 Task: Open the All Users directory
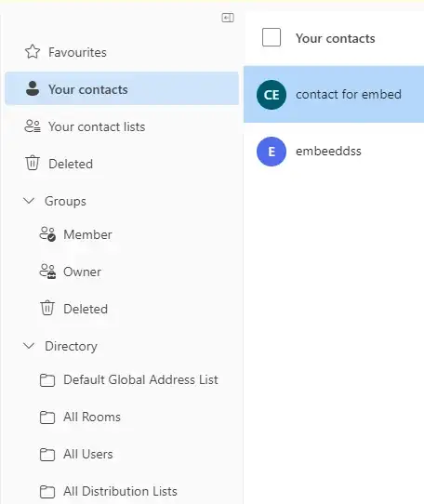[122, 454]
